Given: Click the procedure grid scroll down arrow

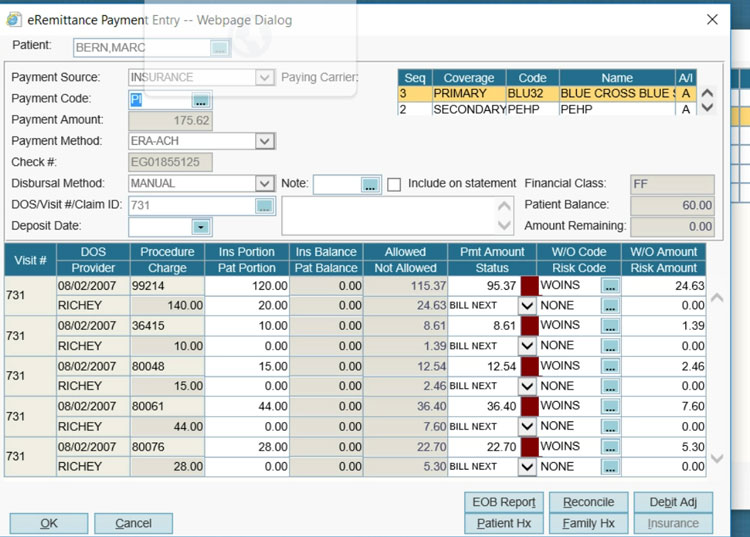Looking at the screenshot, I should click(x=717, y=458).
